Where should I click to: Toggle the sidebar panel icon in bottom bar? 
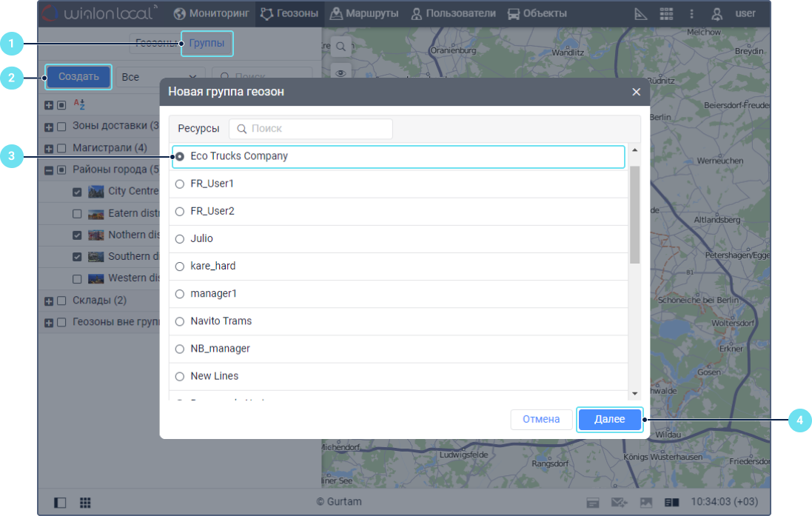[x=60, y=502]
